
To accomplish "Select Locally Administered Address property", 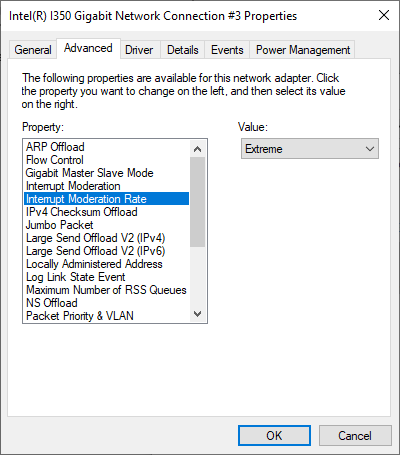I will pos(106,264).
